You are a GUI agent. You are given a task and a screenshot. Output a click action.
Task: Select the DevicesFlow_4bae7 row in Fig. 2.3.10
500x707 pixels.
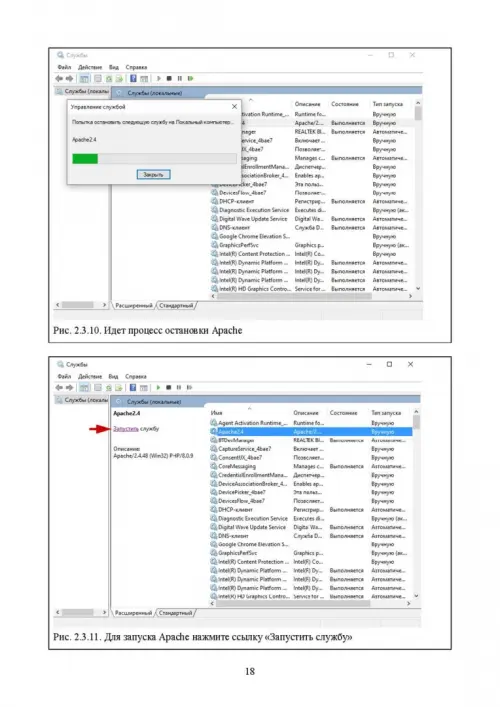[x=312, y=193]
